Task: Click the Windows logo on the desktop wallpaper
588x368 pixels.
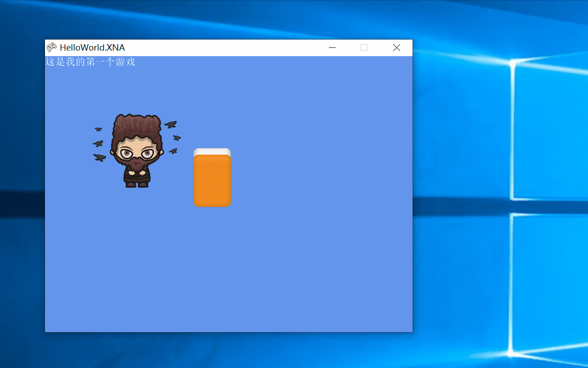Action: tap(547, 207)
